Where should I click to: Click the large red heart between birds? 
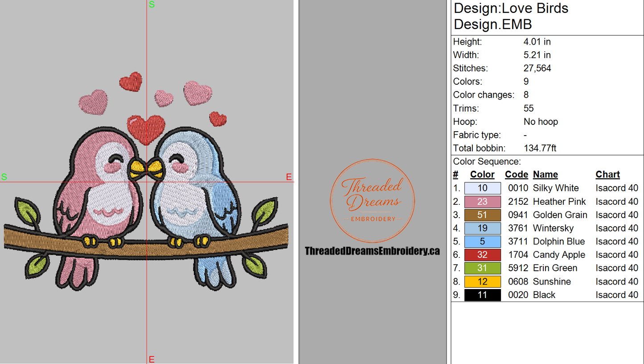(x=146, y=129)
